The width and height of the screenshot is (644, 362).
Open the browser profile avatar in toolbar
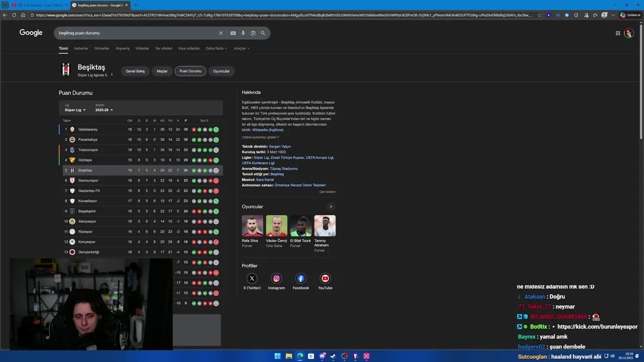click(604, 15)
